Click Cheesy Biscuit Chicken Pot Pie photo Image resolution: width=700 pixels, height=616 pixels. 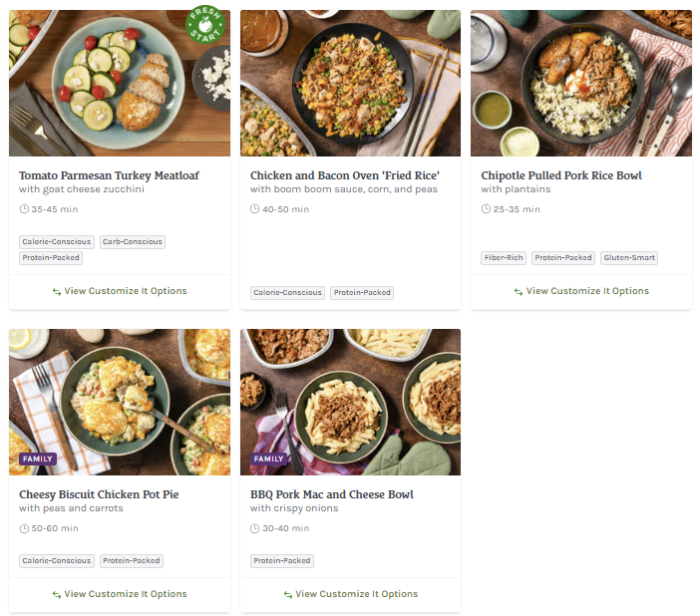pos(120,402)
